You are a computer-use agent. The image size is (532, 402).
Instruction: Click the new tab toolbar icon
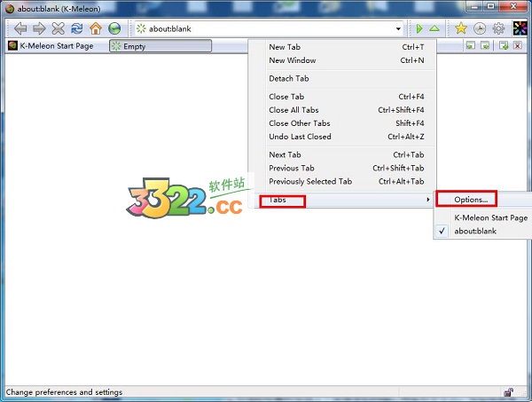504,45
